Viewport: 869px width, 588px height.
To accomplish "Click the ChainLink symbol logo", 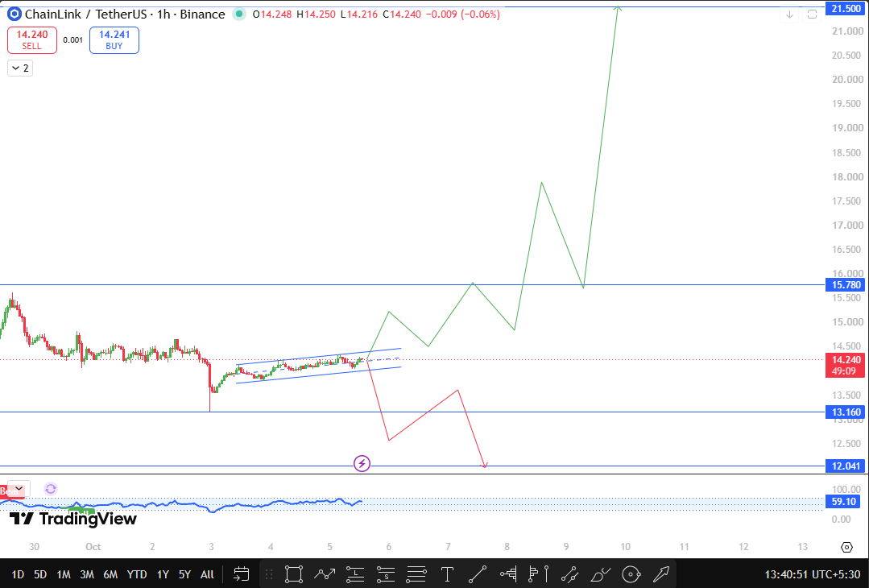I will tap(14, 14).
